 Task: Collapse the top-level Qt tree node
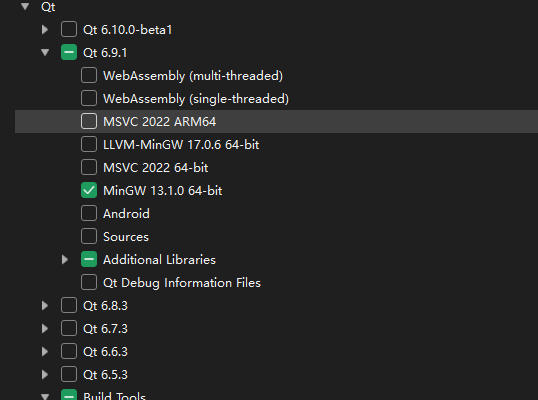coord(25,6)
